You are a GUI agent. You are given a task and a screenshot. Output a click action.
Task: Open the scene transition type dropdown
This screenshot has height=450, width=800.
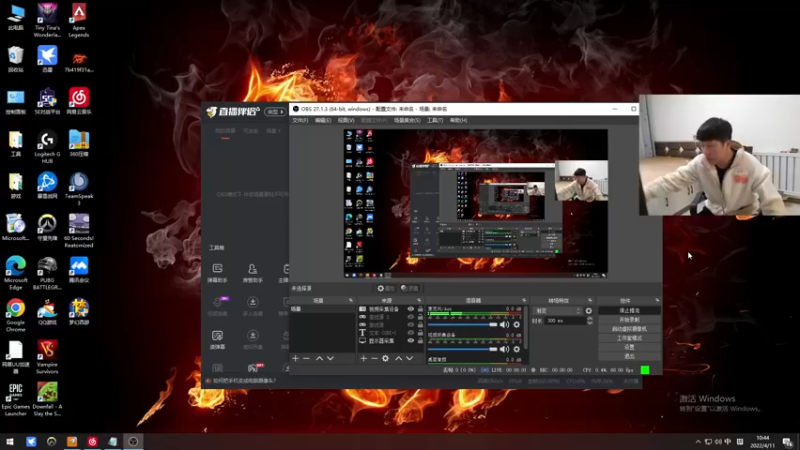coord(557,311)
